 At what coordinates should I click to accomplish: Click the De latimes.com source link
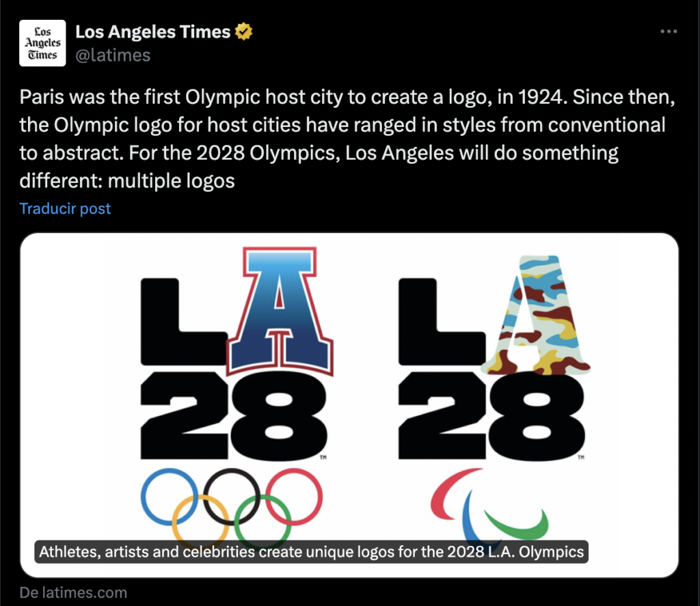click(x=73, y=592)
